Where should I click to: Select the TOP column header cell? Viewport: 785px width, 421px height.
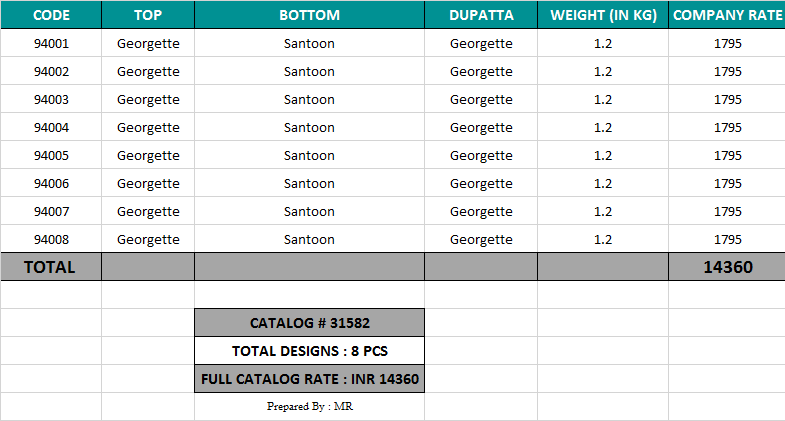pyautogui.click(x=148, y=15)
